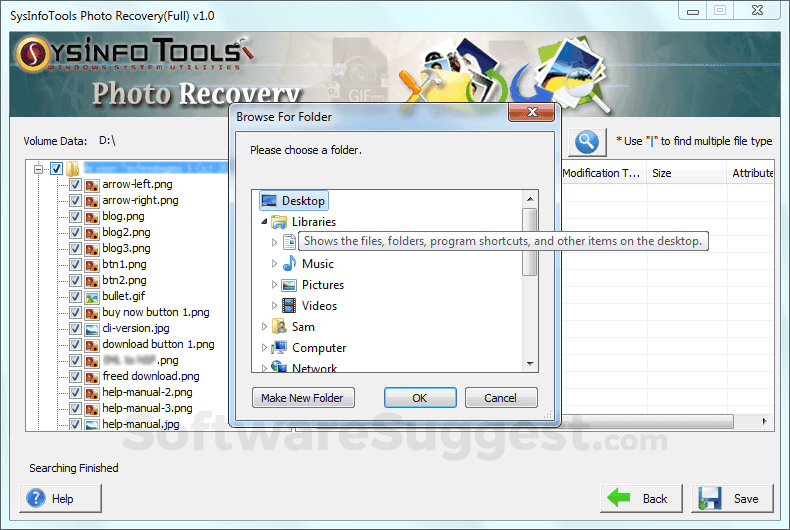Click OK in the Browse For Folder dialog

click(x=420, y=398)
